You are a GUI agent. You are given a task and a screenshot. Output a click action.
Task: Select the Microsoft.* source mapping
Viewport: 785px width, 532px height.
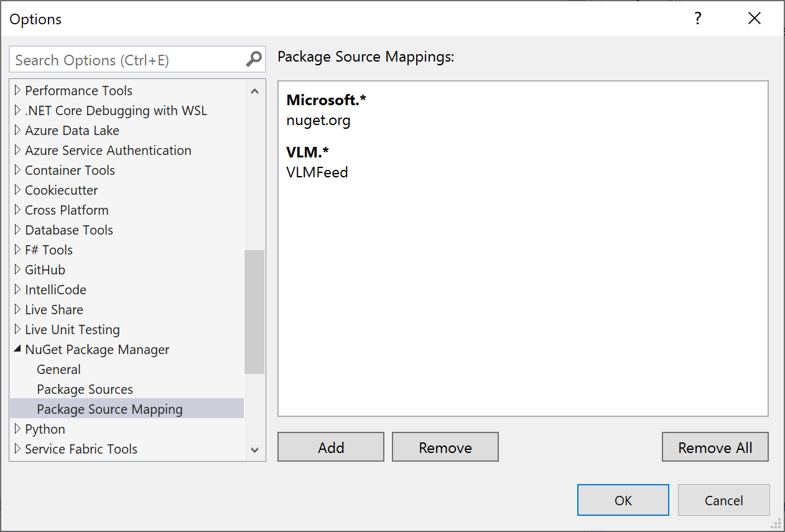pos(326,100)
